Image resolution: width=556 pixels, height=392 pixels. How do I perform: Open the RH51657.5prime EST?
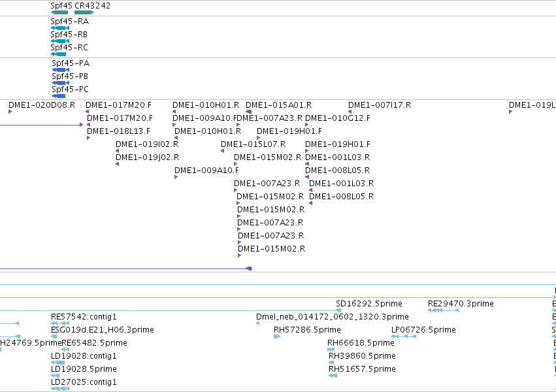[x=333, y=376]
